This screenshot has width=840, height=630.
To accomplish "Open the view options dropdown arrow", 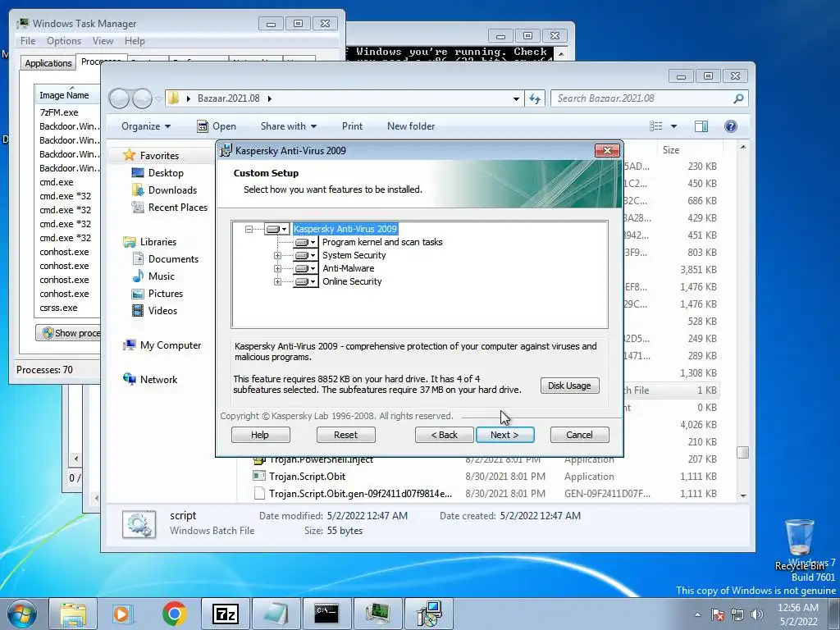I will [674, 126].
